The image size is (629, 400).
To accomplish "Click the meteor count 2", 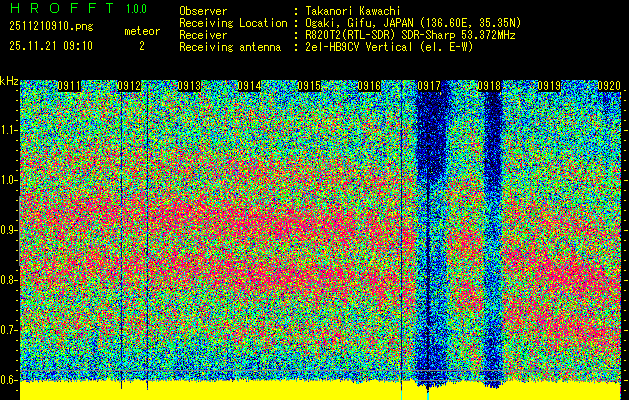I will [x=142, y=46].
